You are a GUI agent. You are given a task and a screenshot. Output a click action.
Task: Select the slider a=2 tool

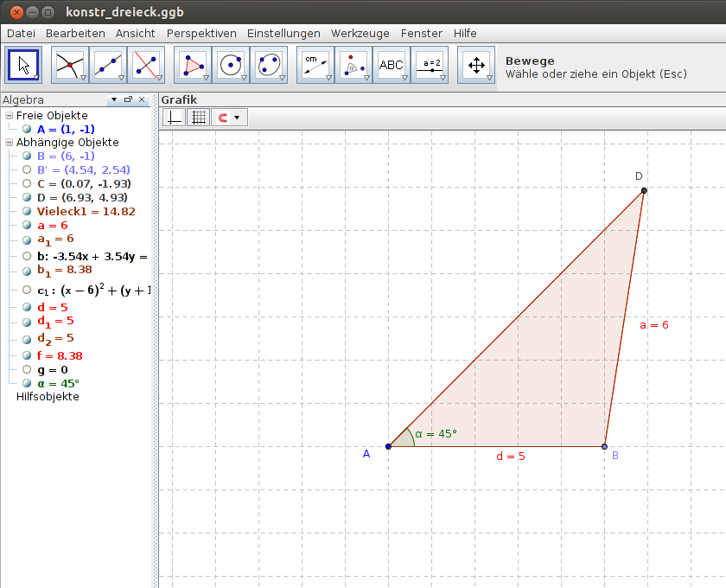[430, 65]
